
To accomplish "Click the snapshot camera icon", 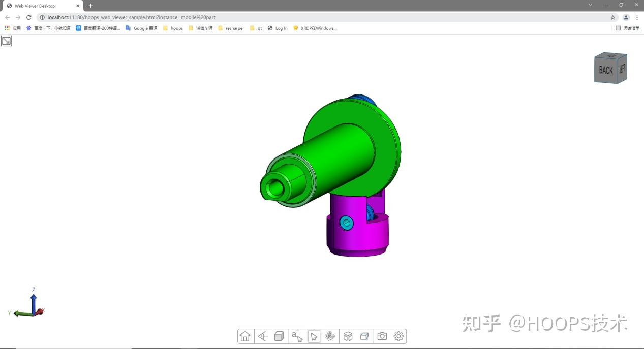I will click(382, 336).
